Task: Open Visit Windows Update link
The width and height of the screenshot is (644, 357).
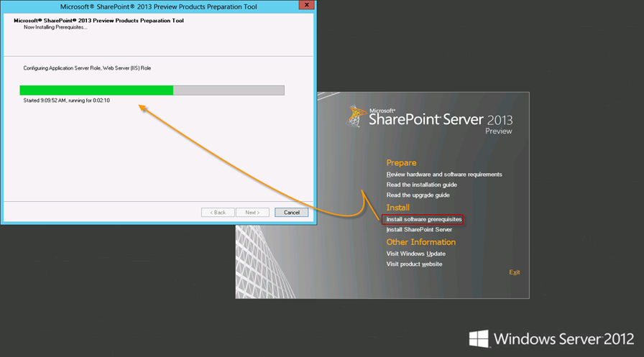Action: [415, 254]
